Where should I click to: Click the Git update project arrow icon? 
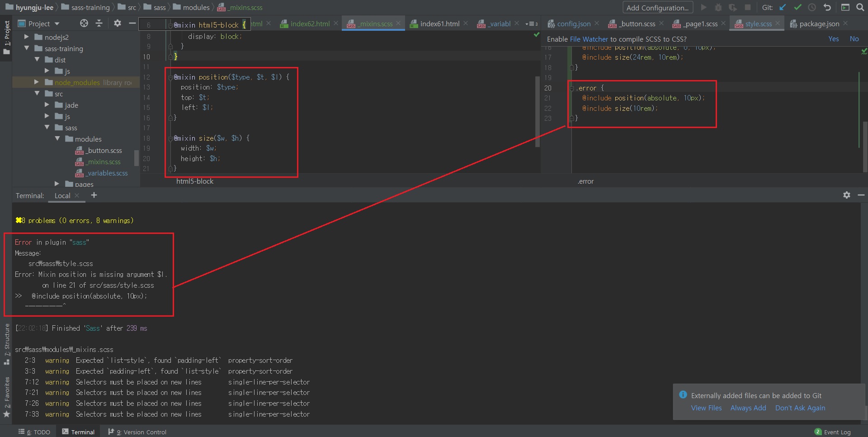point(783,7)
